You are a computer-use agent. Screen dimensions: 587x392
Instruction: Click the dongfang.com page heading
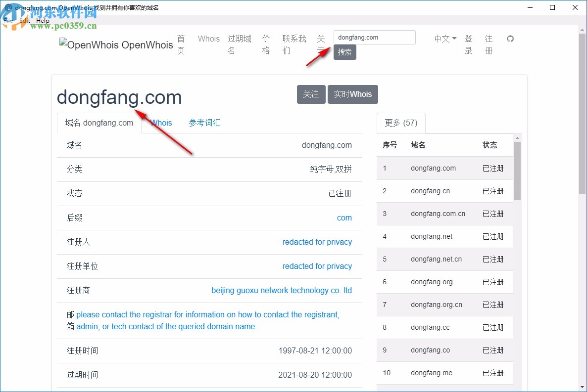119,97
